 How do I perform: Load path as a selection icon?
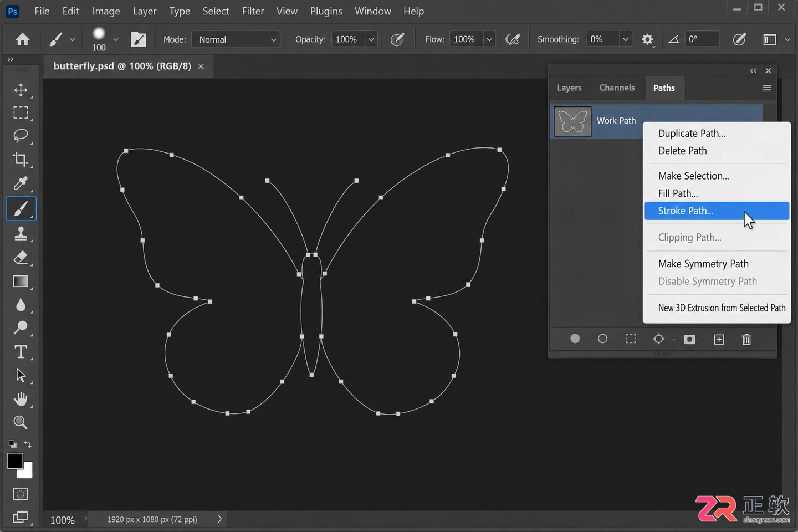[x=631, y=339]
